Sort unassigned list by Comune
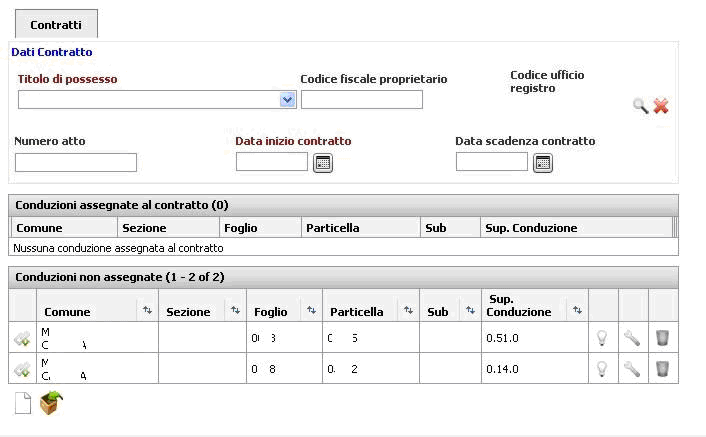 coord(147,310)
